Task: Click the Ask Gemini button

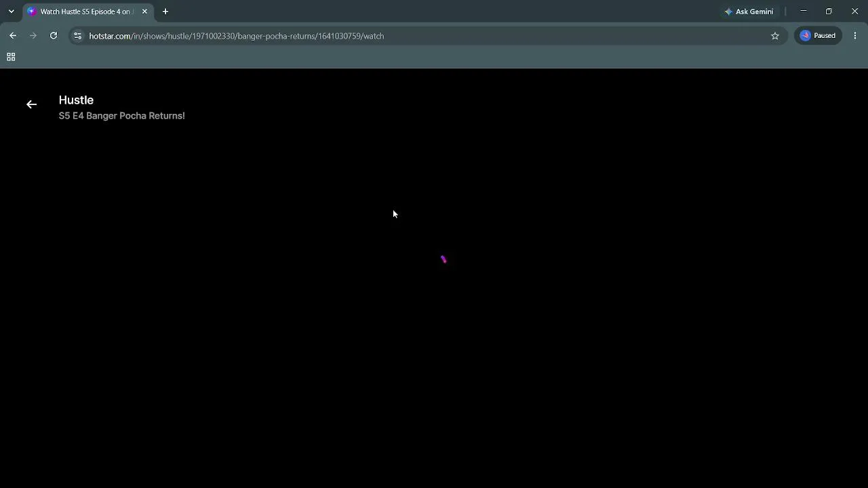Action: 749,12
